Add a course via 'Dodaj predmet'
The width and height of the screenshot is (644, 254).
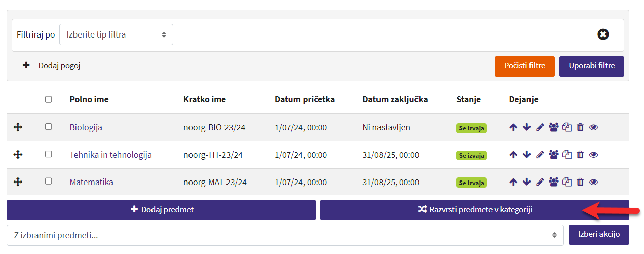click(161, 209)
